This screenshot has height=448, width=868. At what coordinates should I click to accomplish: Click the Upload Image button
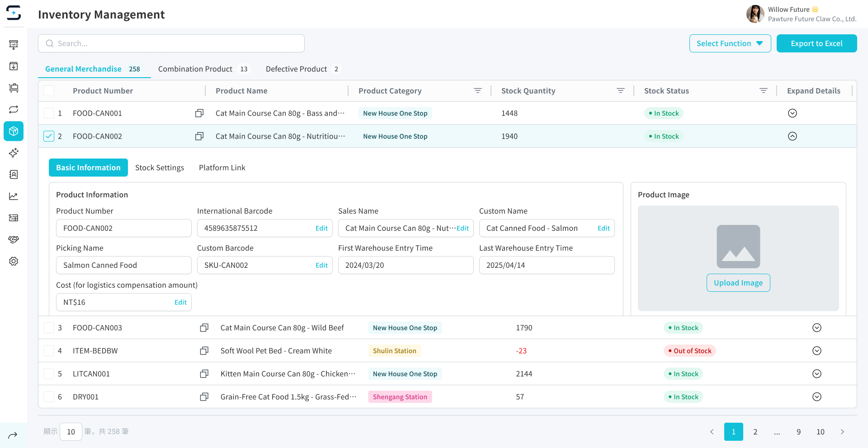[738, 283]
